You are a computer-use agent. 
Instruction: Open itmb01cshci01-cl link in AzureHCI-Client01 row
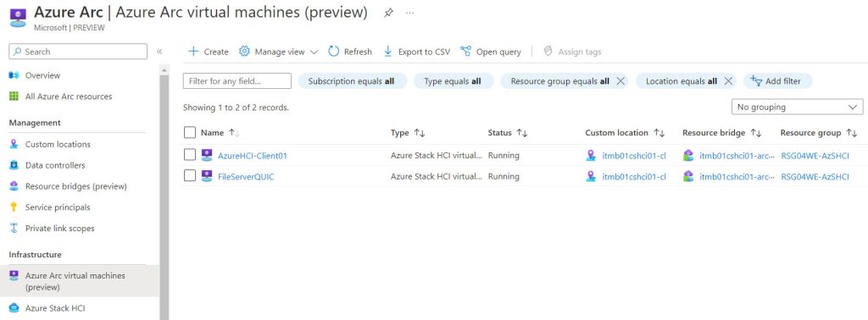pyautogui.click(x=634, y=156)
